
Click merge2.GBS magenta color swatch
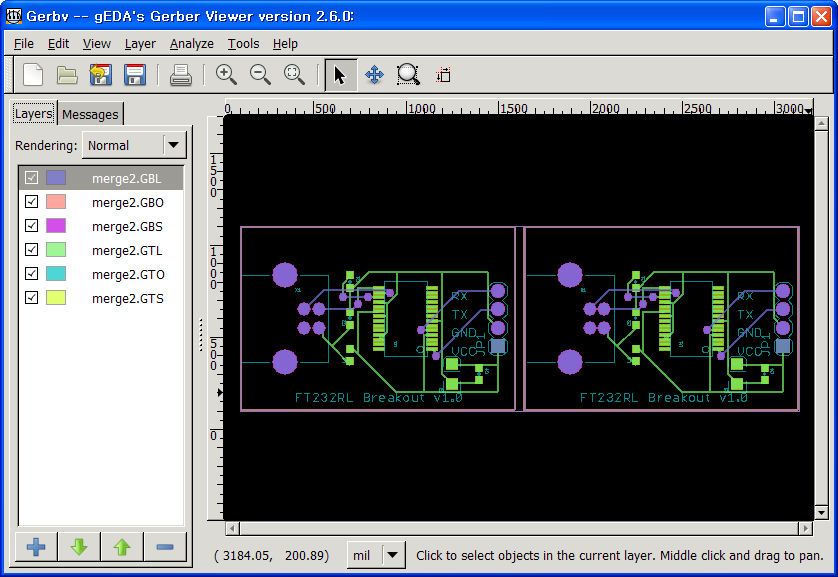[x=56, y=226]
